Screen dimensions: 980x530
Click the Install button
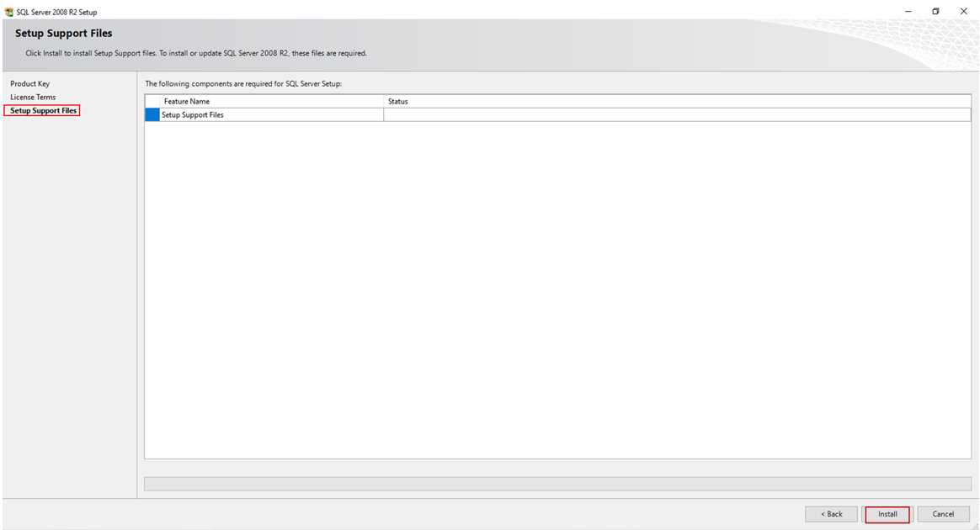pyautogui.click(x=887, y=514)
